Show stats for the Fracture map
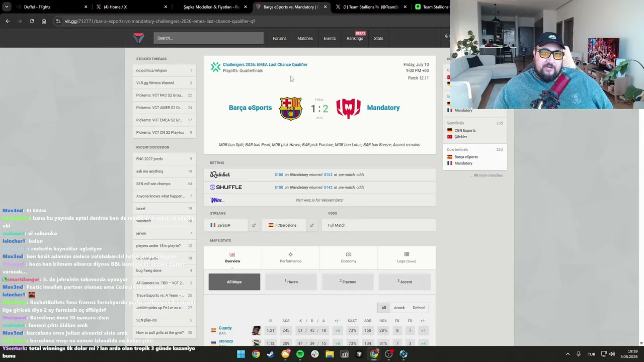 pos(348,282)
